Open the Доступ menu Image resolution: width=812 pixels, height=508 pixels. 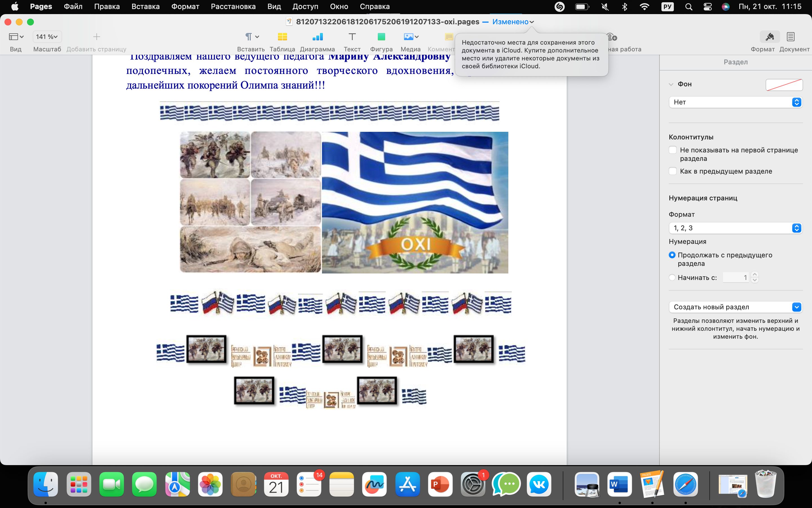pos(305,7)
